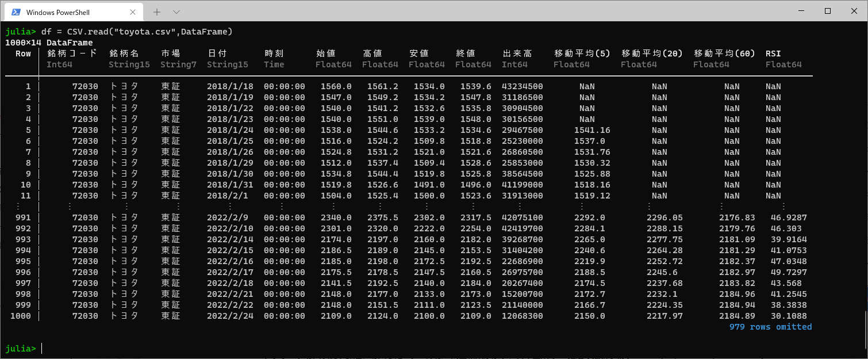The width and height of the screenshot is (868, 359).
Task: Click the 銘柄コード column header
Action: pyautogui.click(x=72, y=54)
